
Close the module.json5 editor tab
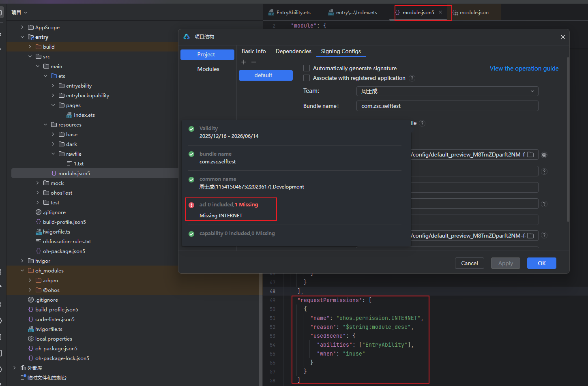(x=440, y=12)
